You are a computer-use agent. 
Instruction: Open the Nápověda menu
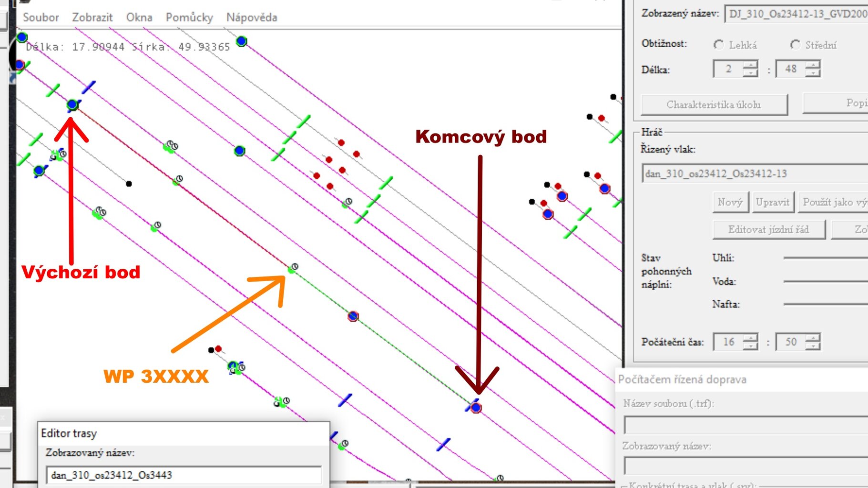(x=252, y=17)
